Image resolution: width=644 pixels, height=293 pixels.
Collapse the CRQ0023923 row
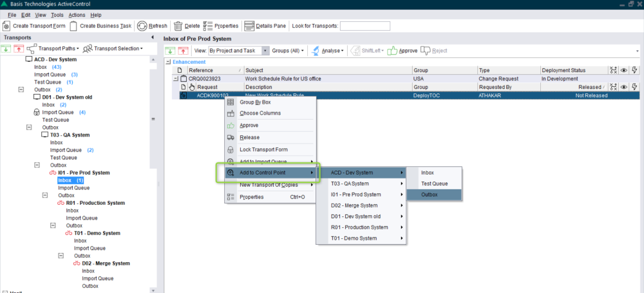click(176, 79)
